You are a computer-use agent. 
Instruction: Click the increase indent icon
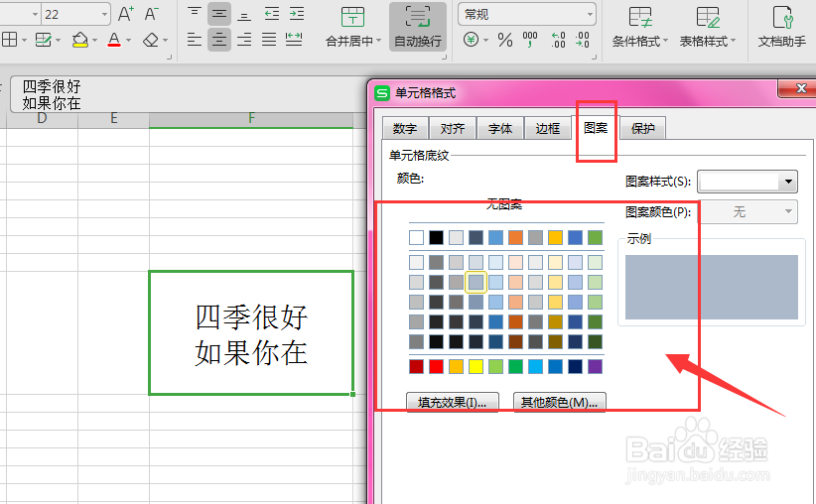click(297, 14)
